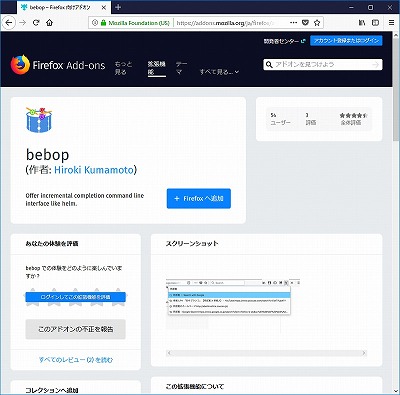Open a new tab with the plus button

(118, 7)
